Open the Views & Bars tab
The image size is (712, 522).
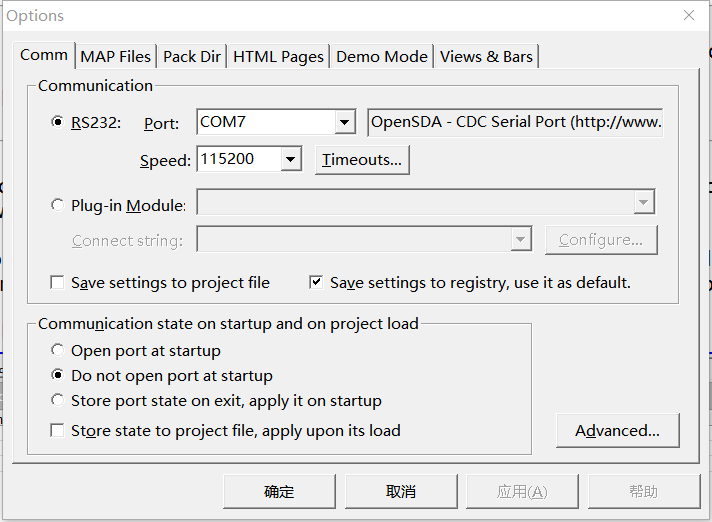coord(486,57)
